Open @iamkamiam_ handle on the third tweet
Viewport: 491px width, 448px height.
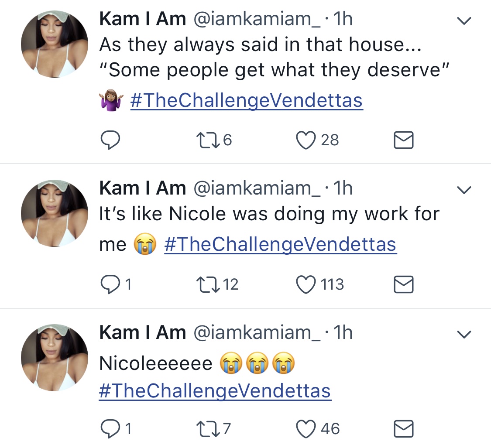pos(257,332)
